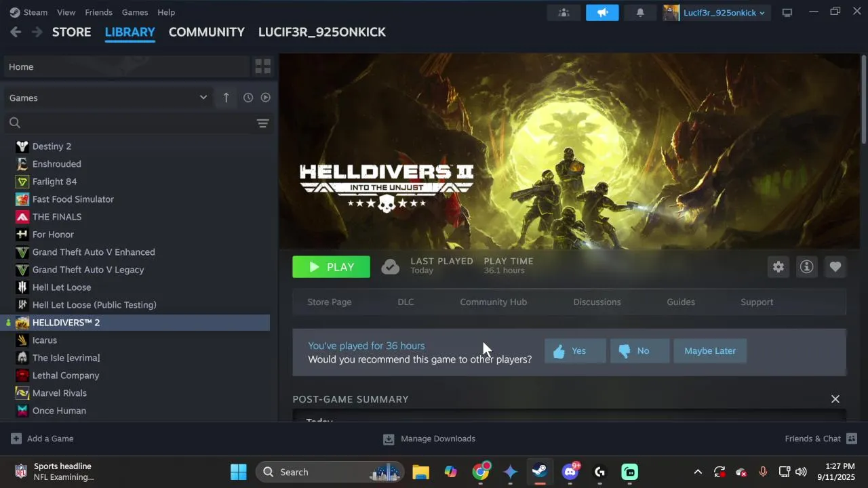Click Add a Game
868x488 pixels.
pos(42,439)
